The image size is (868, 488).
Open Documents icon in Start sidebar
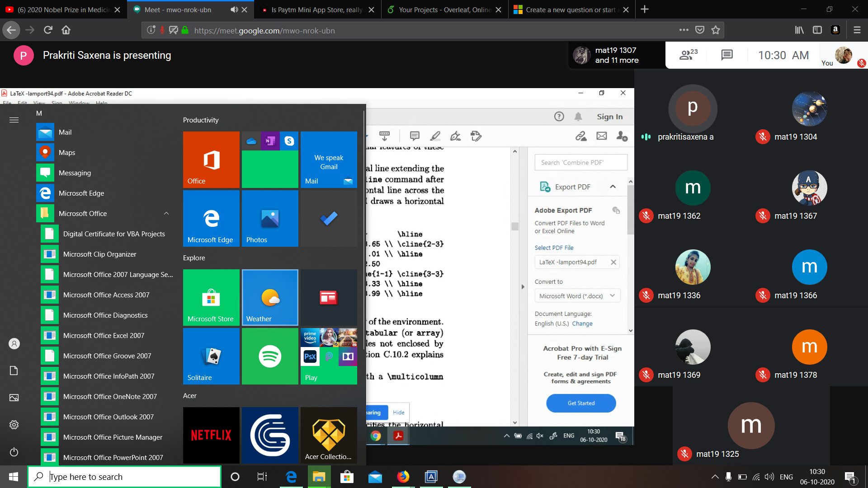(14, 371)
